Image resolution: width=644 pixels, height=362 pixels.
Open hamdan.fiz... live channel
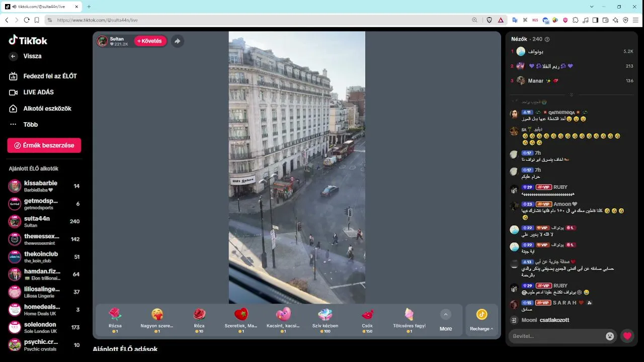click(x=44, y=274)
